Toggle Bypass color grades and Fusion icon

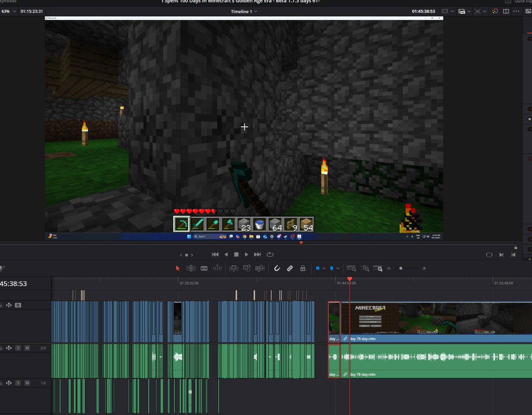[x=495, y=11]
